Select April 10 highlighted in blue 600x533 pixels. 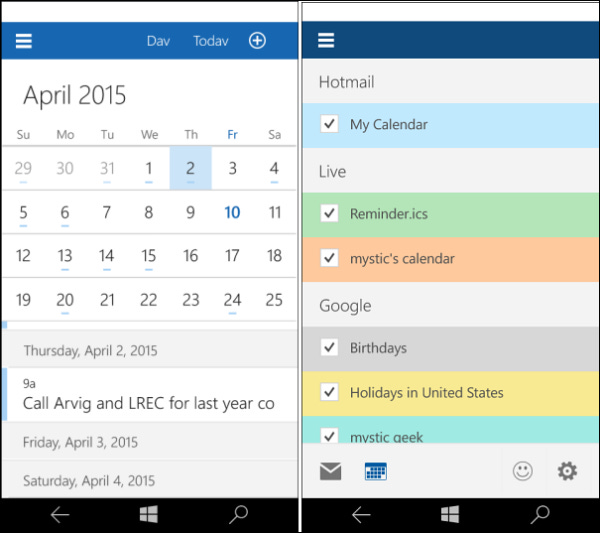pyautogui.click(x=232, y=212)
